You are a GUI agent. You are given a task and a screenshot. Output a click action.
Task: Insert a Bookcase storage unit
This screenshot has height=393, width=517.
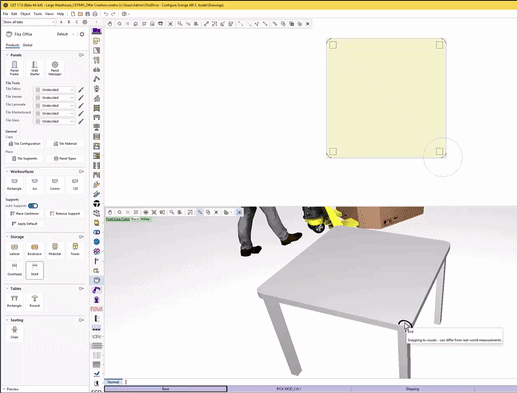click(35, 250)
